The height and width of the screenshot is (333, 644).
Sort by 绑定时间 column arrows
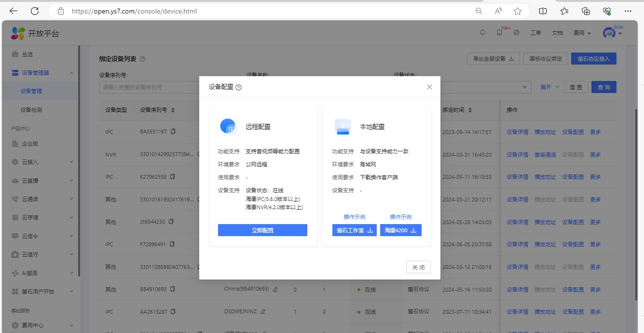pyautogui.click(x=470, y=110)
